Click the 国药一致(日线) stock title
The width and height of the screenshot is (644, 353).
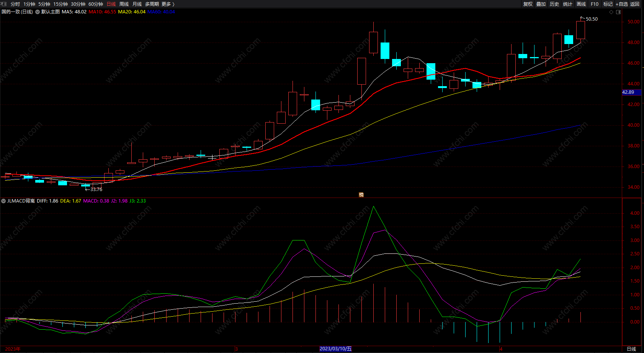(x=17, y=12)
